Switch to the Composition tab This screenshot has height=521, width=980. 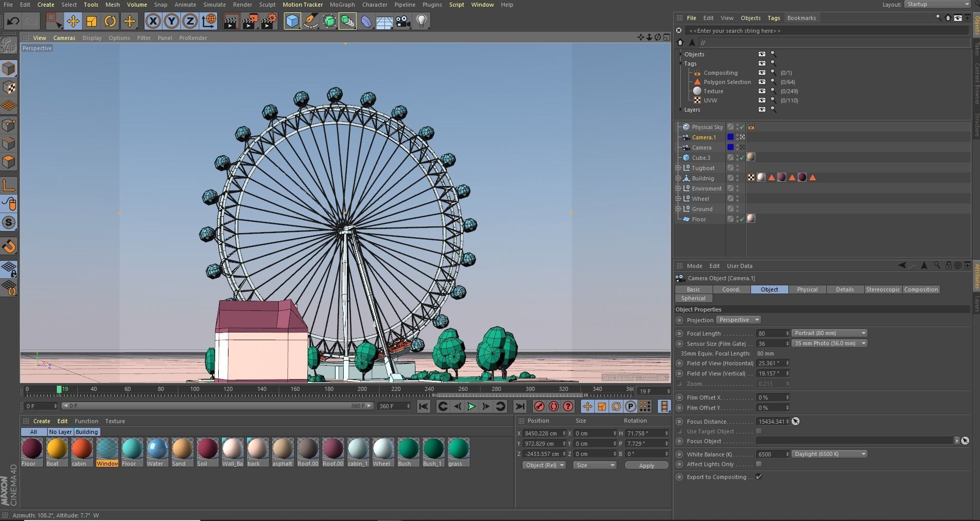[x=921, y=289]
